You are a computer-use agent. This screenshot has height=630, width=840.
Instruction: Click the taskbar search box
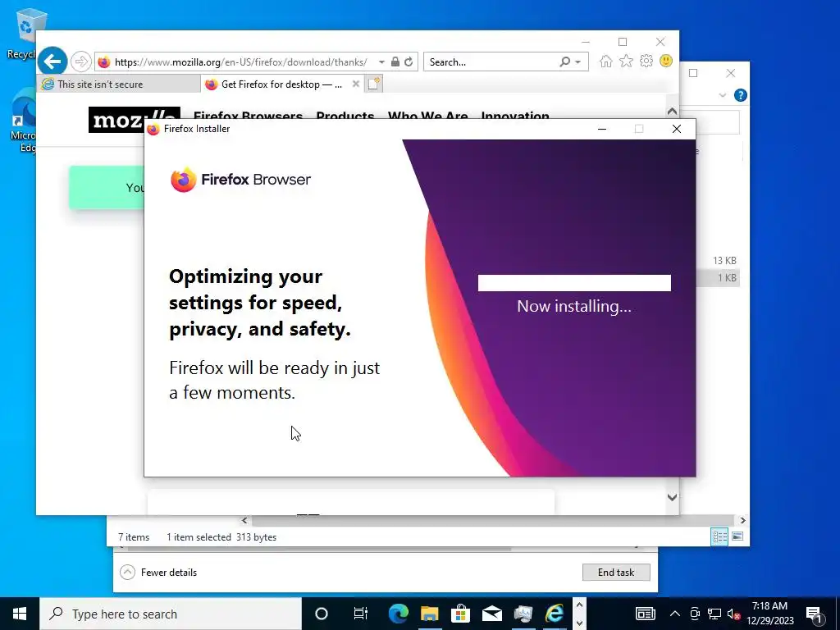pos(171,614)
